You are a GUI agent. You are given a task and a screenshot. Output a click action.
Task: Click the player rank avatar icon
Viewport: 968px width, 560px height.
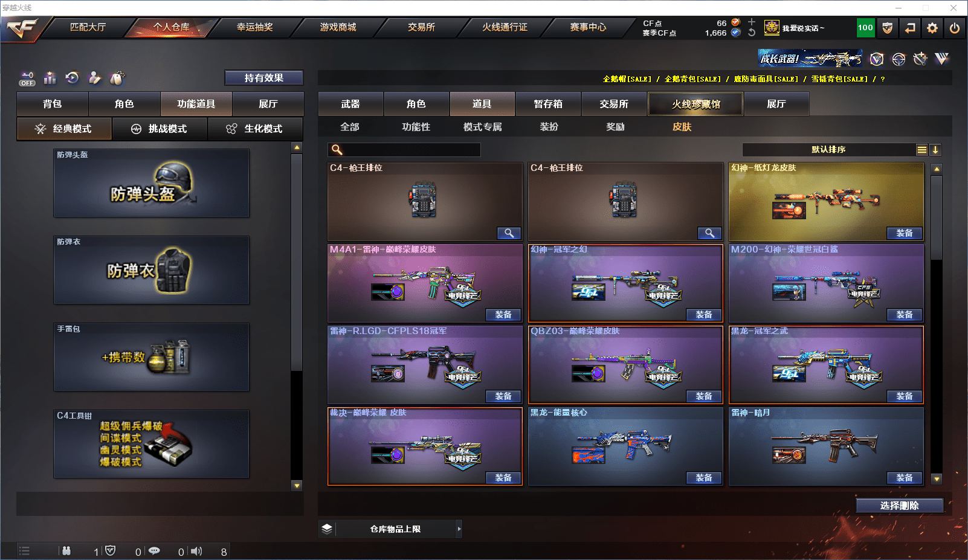pos(772,28)
